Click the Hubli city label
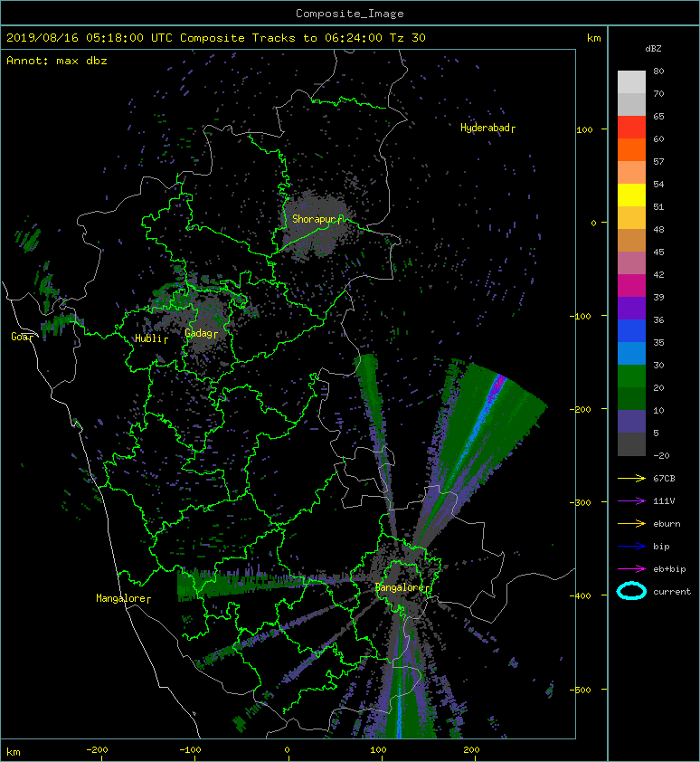 [x=151, y=338]
